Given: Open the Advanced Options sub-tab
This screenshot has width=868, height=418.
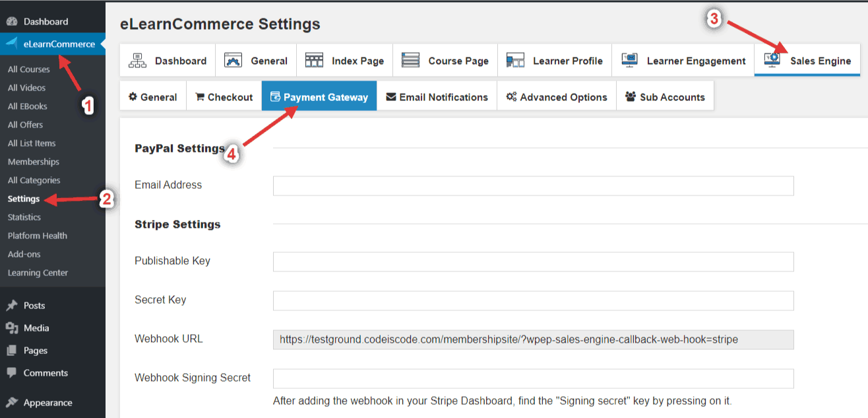Looking at the screenshot, I should pyautogui.click(x=557, y=97).
